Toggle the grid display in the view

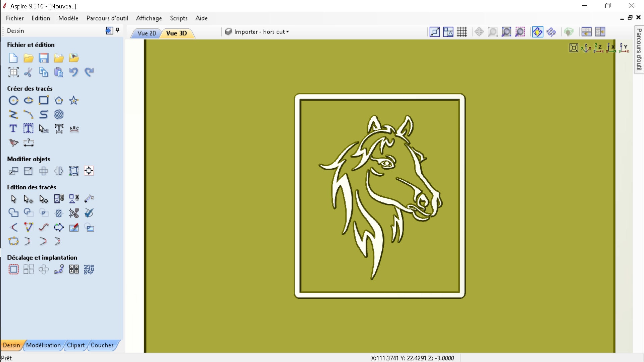click(462, 32)
